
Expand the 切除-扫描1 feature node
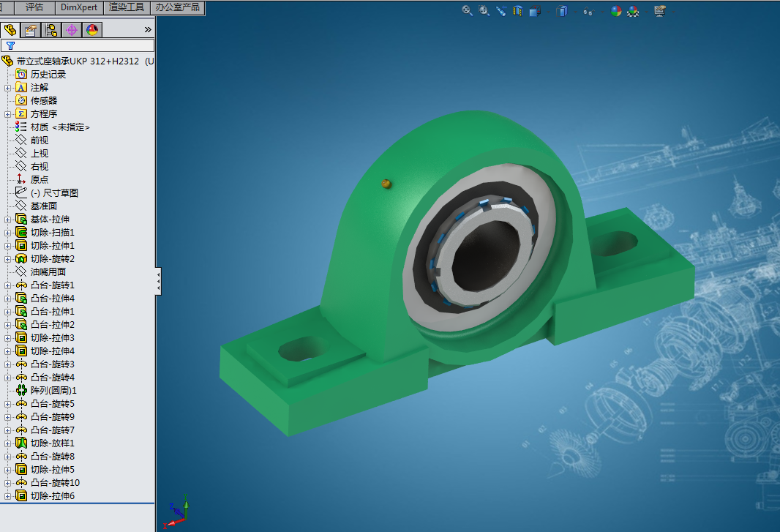7,233
